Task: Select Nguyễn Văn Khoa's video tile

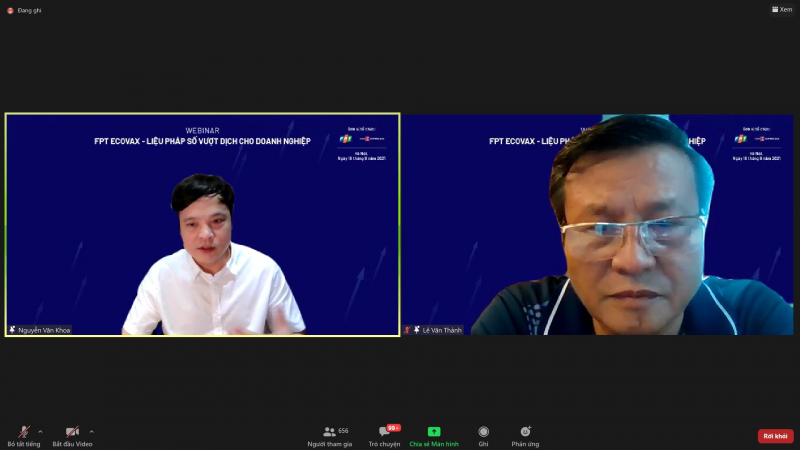Action: pyautogui.click(x=202, y=224)
